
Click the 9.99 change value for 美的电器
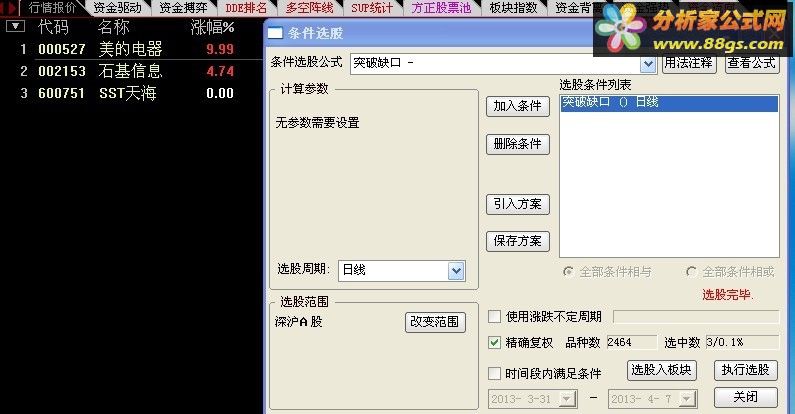[x=220, y=49]
